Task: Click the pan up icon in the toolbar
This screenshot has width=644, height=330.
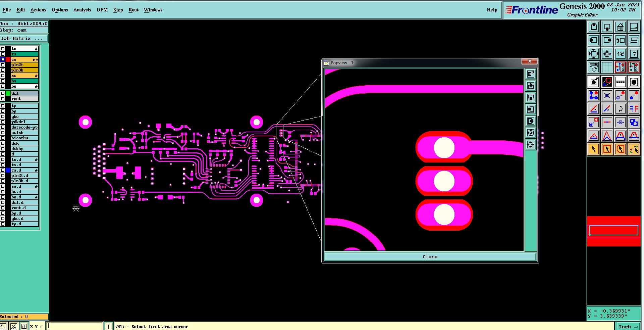Action: click(594, 27)
